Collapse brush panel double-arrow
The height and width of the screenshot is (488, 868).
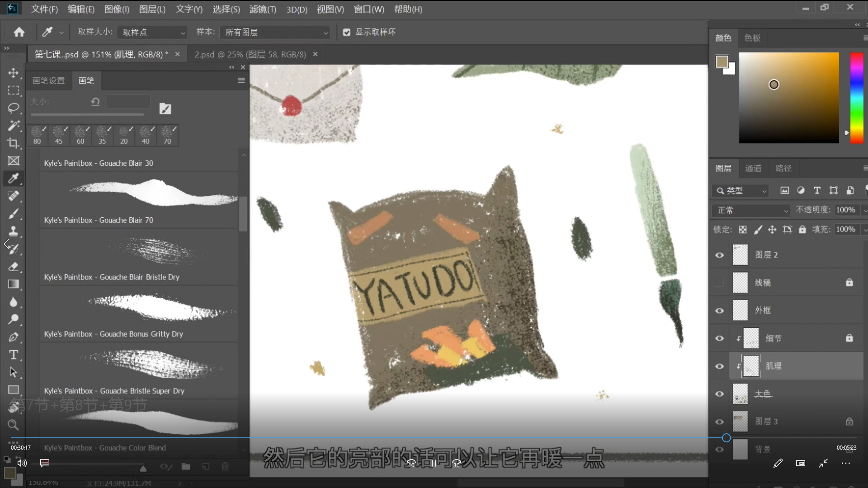point(231,67)
